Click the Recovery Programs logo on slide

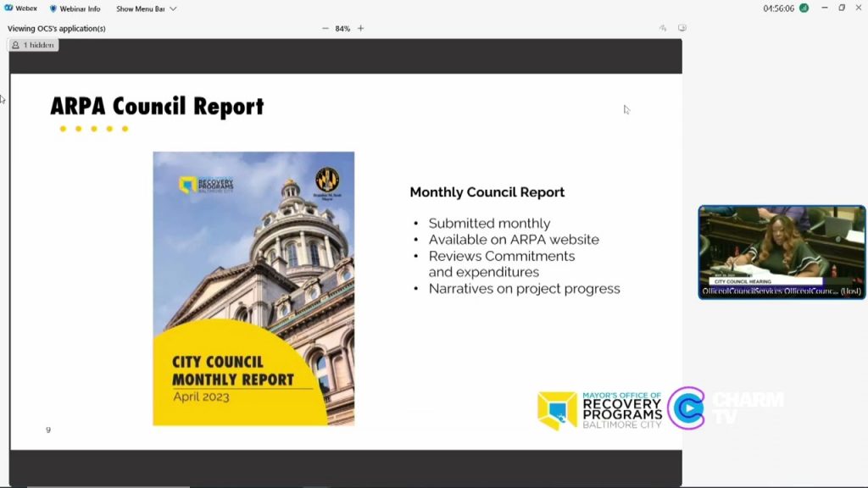(599, 411)
